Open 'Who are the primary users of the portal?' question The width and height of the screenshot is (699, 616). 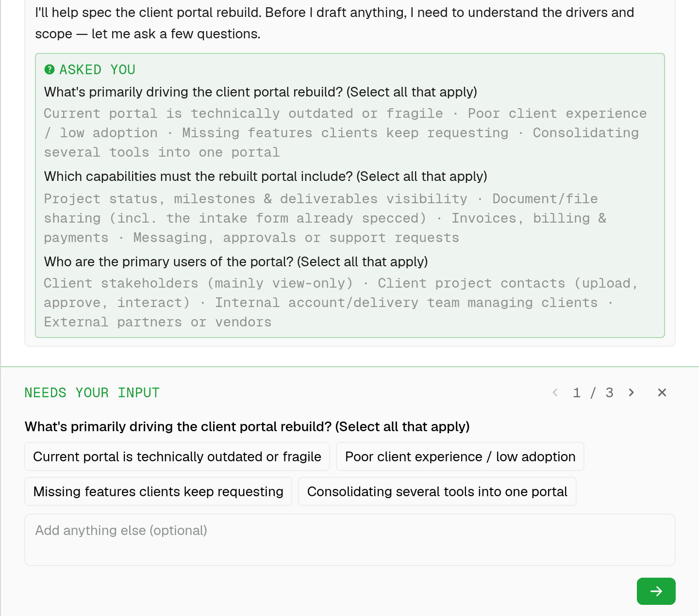(x=236, y=261)
